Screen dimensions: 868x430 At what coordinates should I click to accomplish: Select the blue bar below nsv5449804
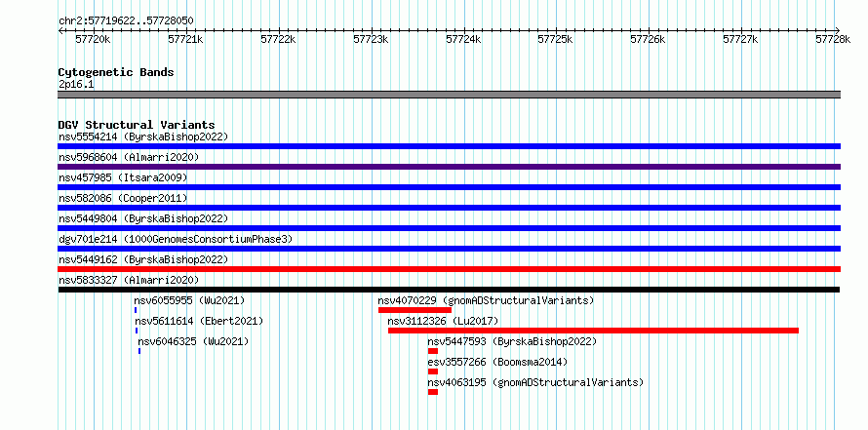(x=449, y=228)
